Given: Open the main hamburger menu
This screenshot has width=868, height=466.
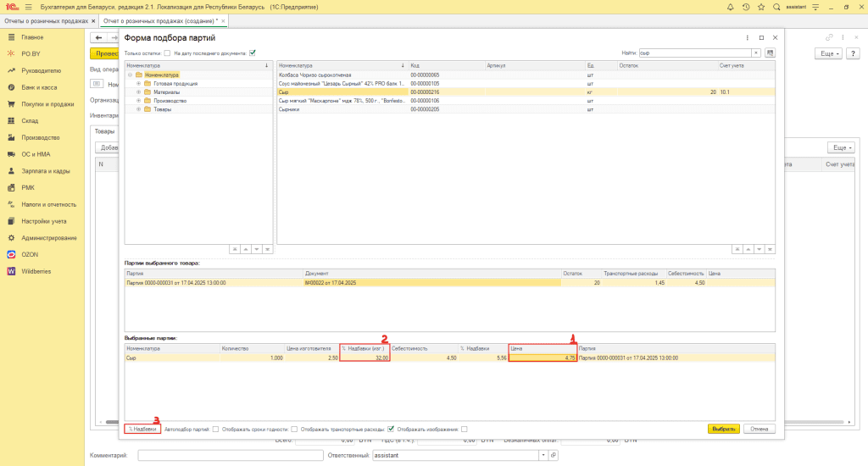Looking at the screenshot, I should 28,7.
